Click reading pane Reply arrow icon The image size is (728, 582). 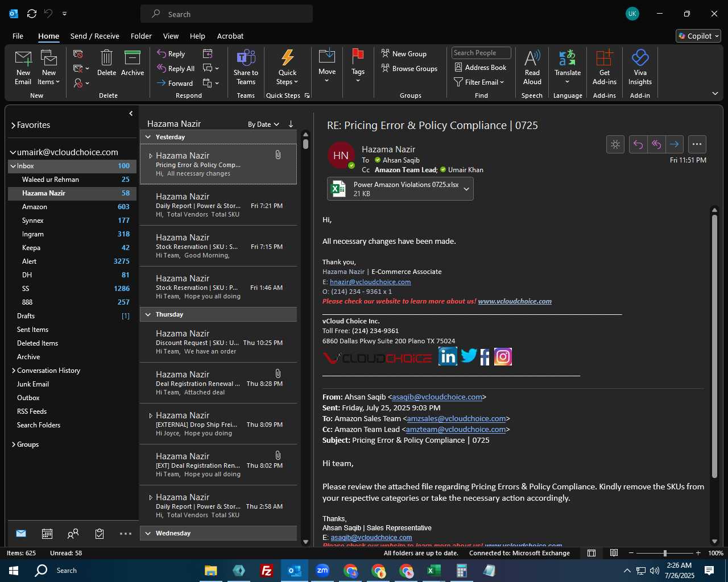(638, 144)
